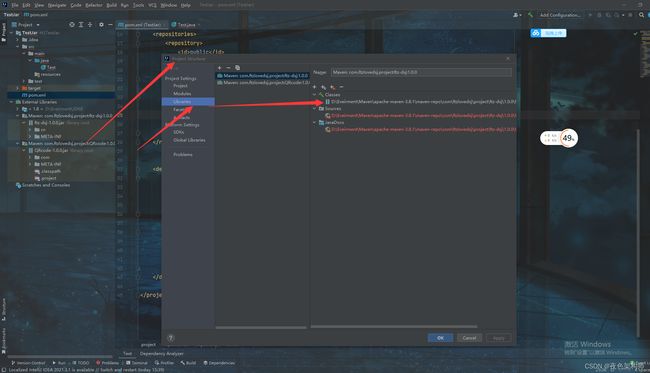Click the exclude root icon
Viewport: 650px width, 373px height.
tap(332, 87)
